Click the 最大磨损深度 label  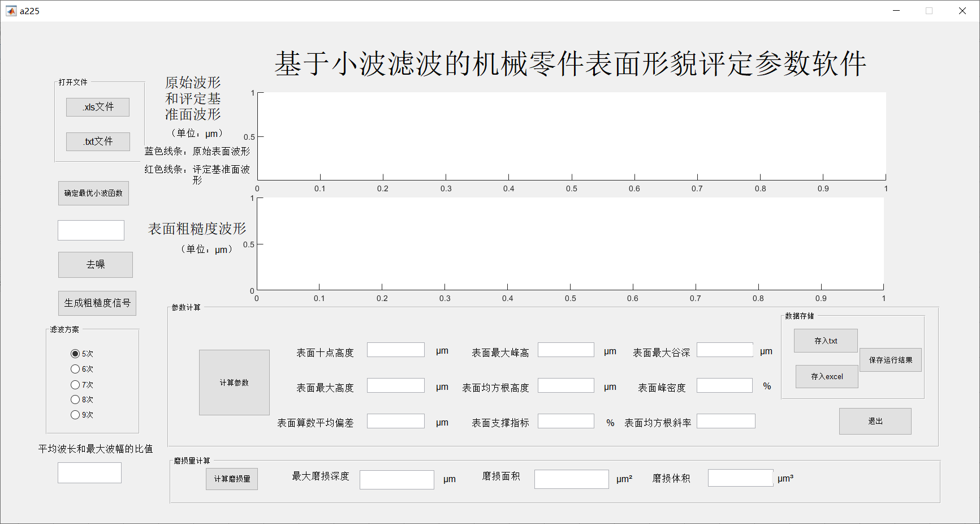point(321,476)
